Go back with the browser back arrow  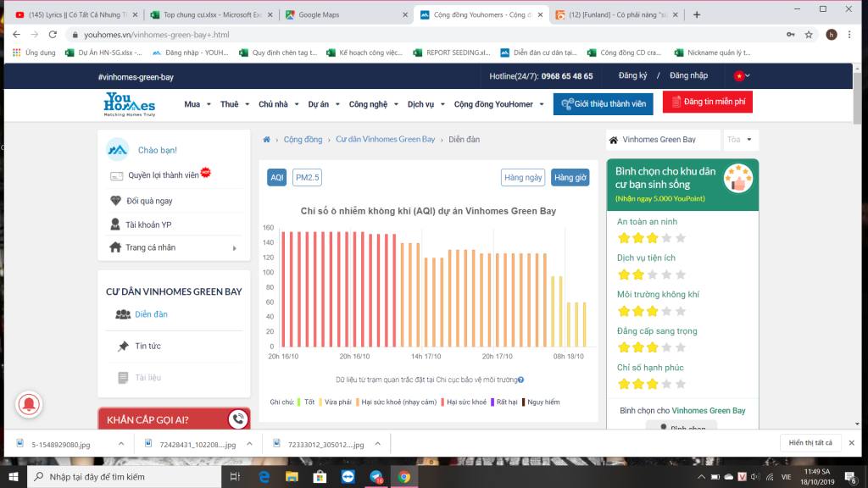pyautogui.click(x=17, y=34)
